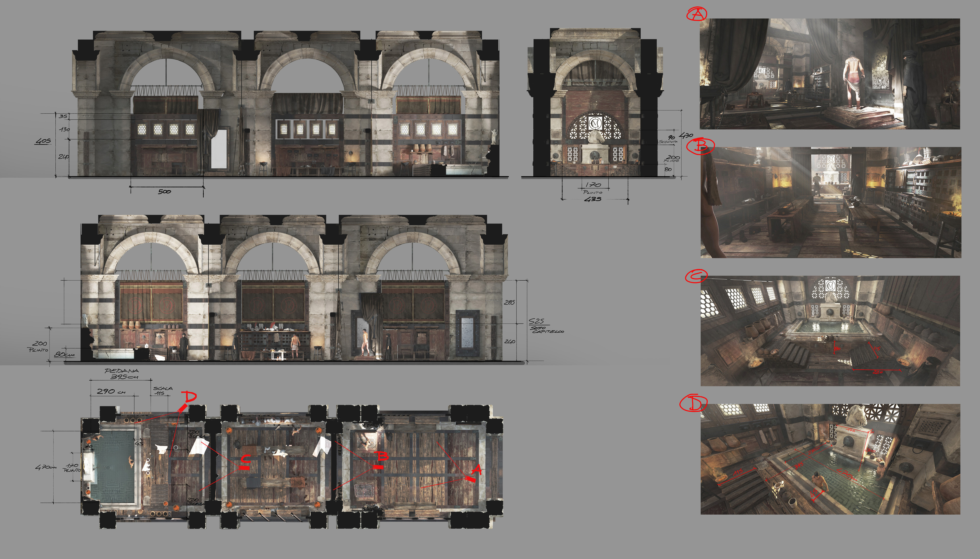Viewport: 980px width, 559px height.
Task: Select the narrow end elevation with lattice window
Action: point(595,102)
